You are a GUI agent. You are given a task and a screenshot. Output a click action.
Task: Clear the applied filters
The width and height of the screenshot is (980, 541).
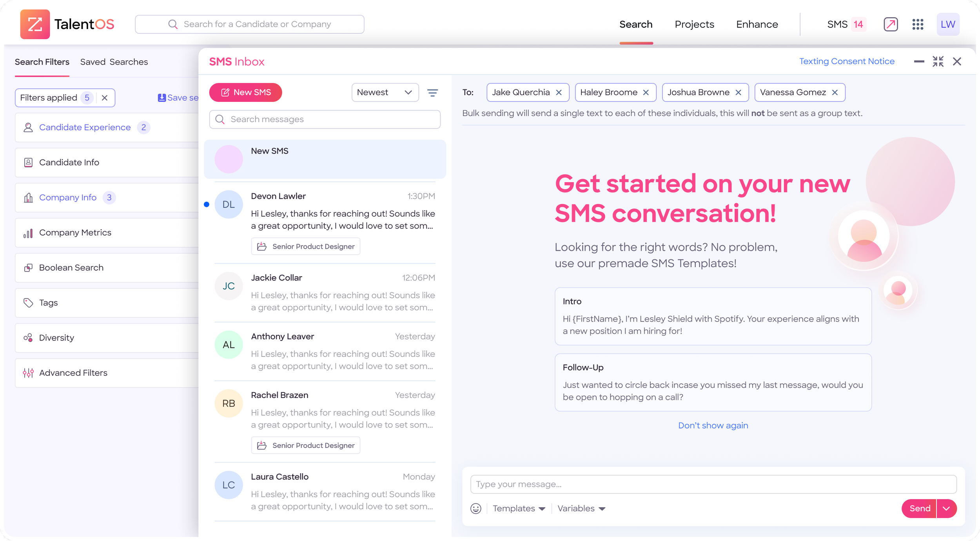(x=105, y=98)
